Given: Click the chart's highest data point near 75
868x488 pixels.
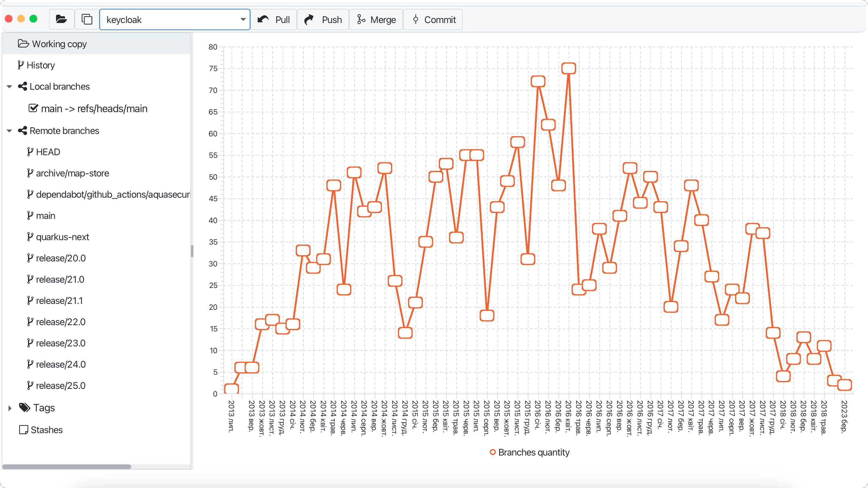Looking at the screenshot, I should 569,68.
